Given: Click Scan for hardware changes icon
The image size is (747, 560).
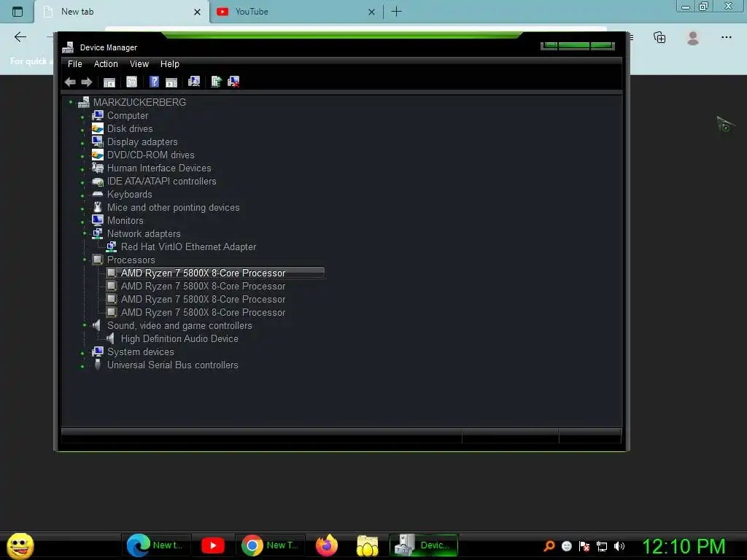Looking at the screenshot, I should 194,82.
